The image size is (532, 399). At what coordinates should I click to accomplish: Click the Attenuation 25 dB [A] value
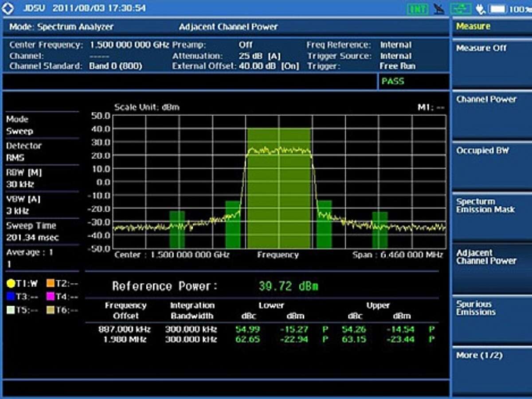point(260,56)
